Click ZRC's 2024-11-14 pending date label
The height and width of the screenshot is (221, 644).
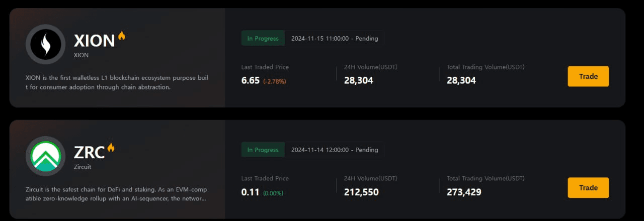(334, 150)
